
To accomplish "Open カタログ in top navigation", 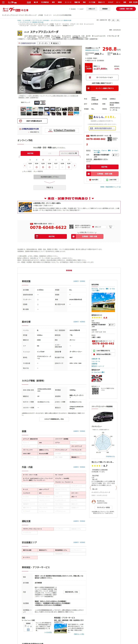I will pos(110,2).
